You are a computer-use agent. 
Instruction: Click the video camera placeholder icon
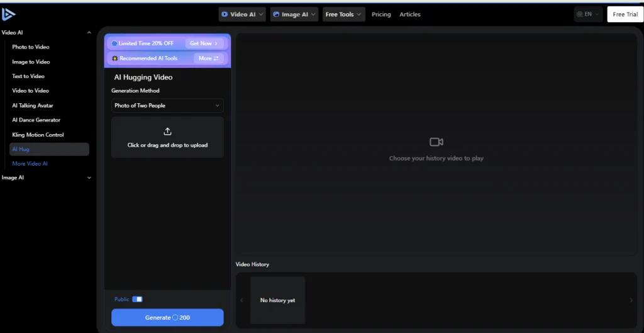(x=436, y=142)
